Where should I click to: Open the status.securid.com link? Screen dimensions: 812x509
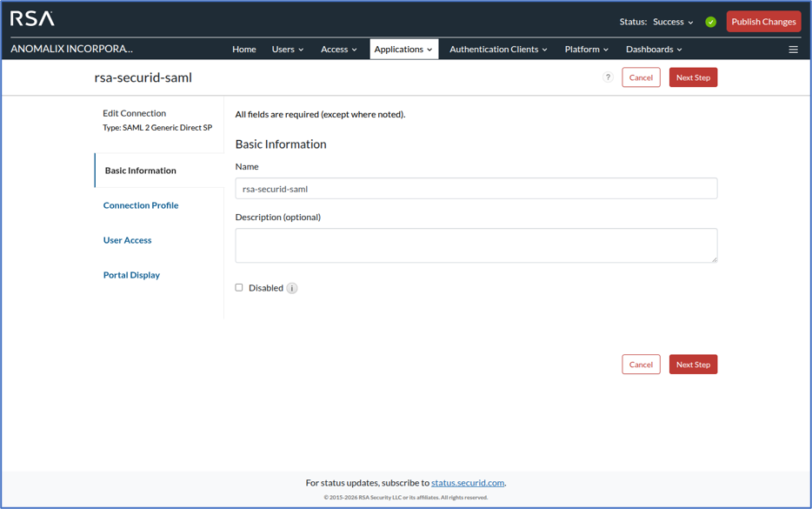point(468,483)
